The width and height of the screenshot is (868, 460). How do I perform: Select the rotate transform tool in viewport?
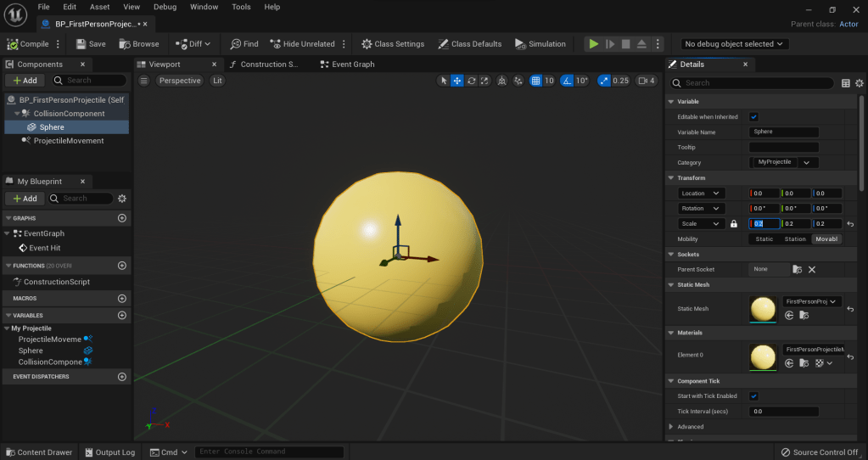pyautogui.click(x=471, y=81)
